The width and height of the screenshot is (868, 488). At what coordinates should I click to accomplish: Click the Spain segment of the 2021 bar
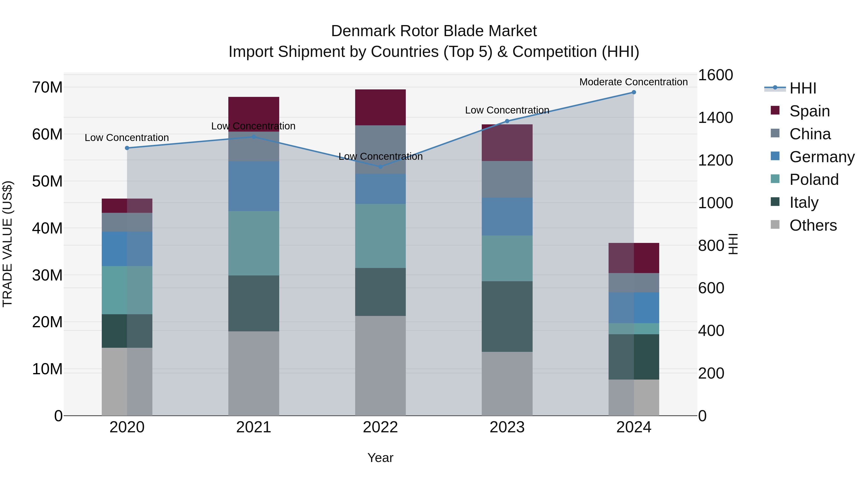(x=254, y=114)
